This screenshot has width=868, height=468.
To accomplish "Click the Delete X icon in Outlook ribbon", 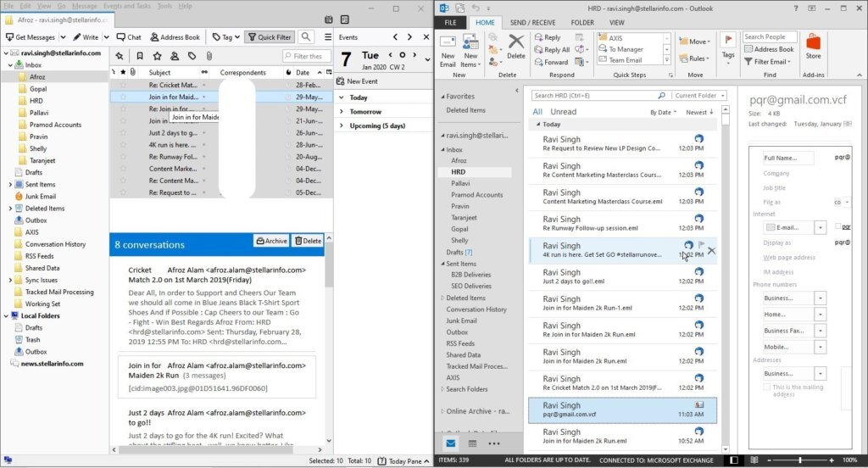I will (516, 44).
